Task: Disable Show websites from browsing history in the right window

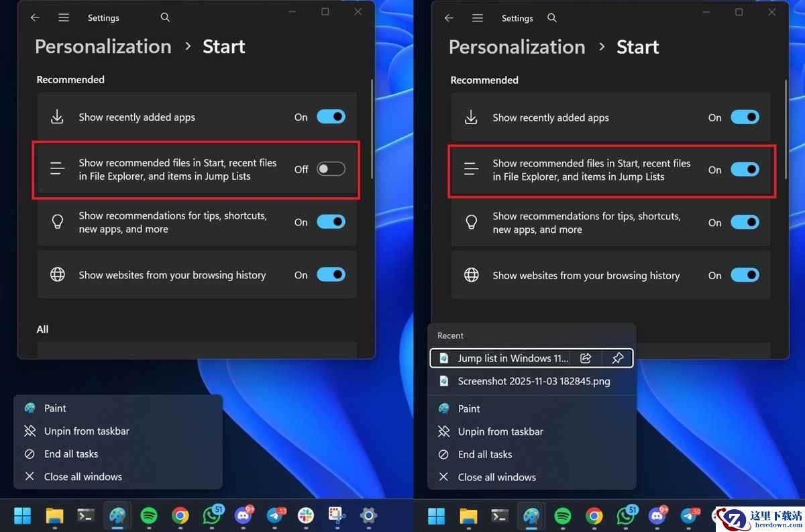Action: click(x=745, y=275)
